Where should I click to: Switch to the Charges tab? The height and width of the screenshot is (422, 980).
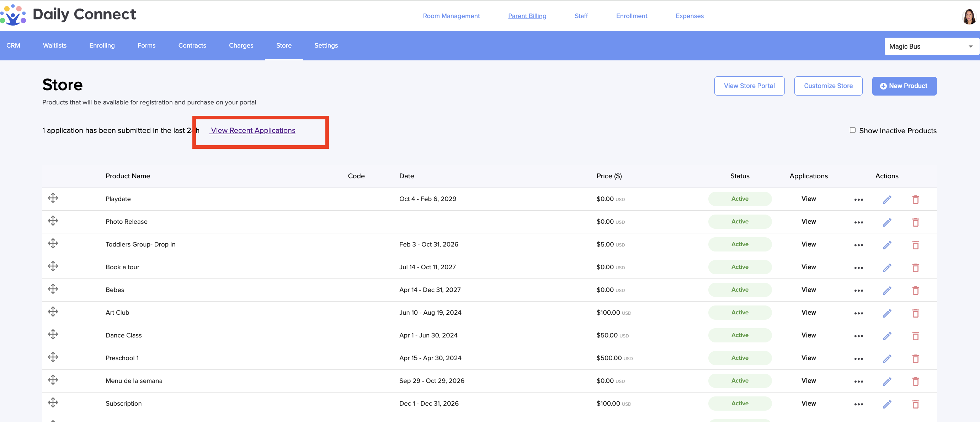click(x=241, y=45)
